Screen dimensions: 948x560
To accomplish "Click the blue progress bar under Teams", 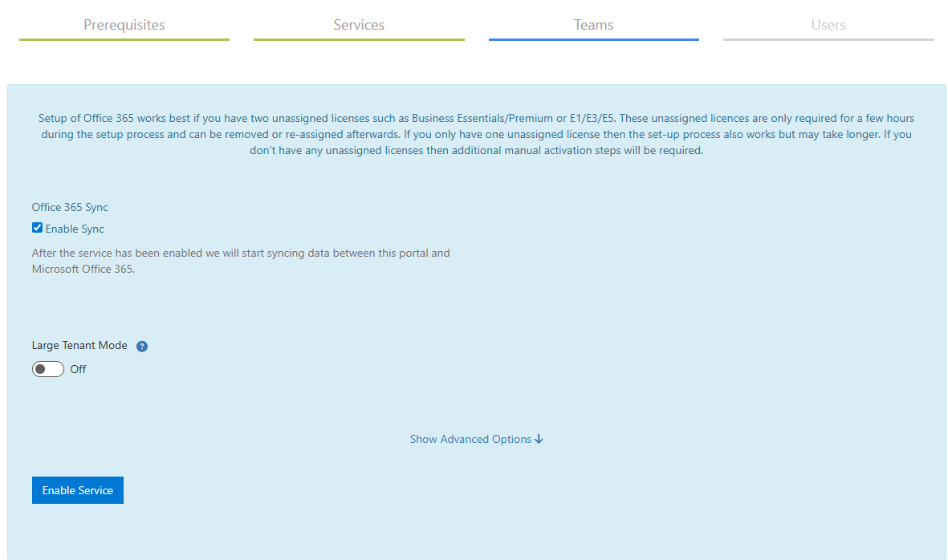I will [593, 39].
